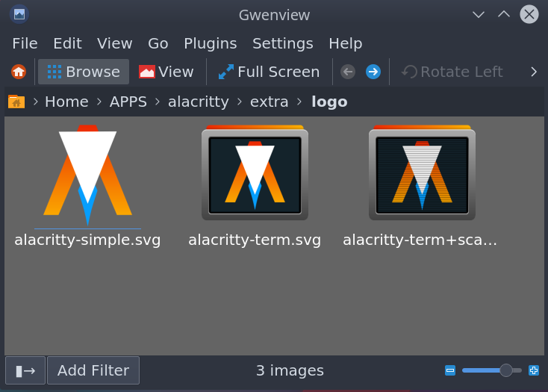Open the View menu
548x392 pixels.
pyautogui.click(x=115, y=43)
